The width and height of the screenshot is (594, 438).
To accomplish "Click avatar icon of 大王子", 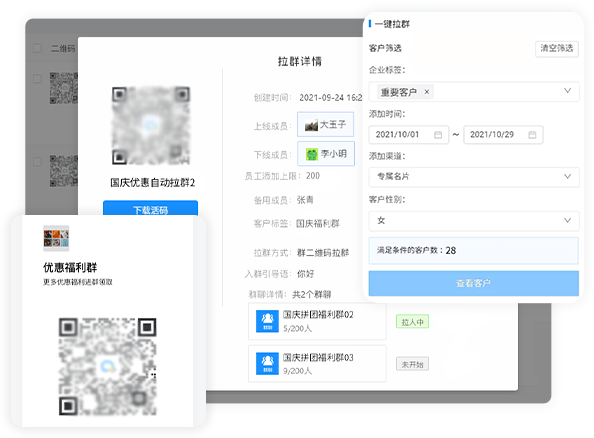I will (311, 125).
